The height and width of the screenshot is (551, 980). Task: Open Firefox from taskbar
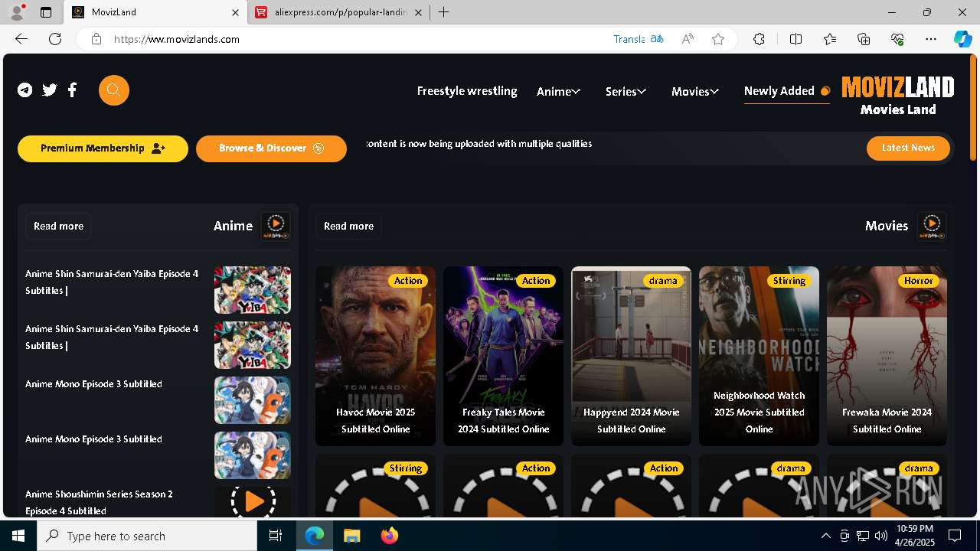390,536
